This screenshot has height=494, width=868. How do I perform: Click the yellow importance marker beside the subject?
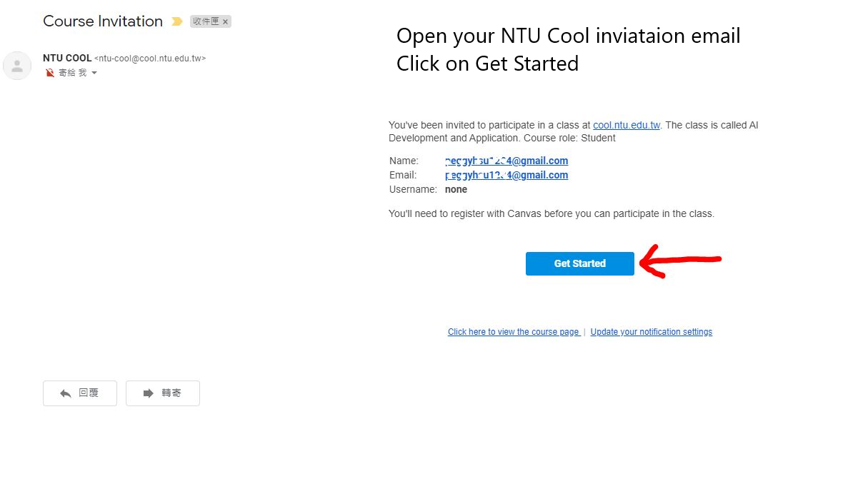click(x=177, y=21)
